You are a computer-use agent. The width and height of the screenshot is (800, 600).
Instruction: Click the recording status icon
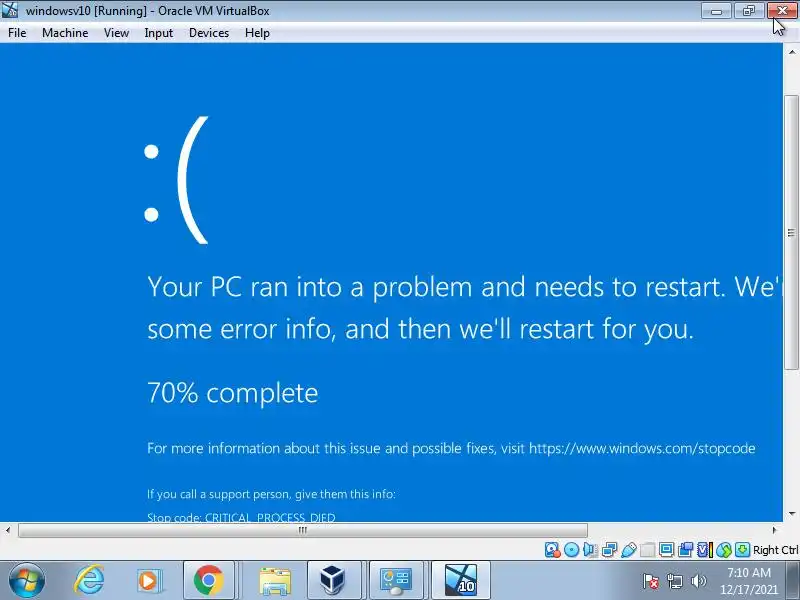(x=686, y=549)
